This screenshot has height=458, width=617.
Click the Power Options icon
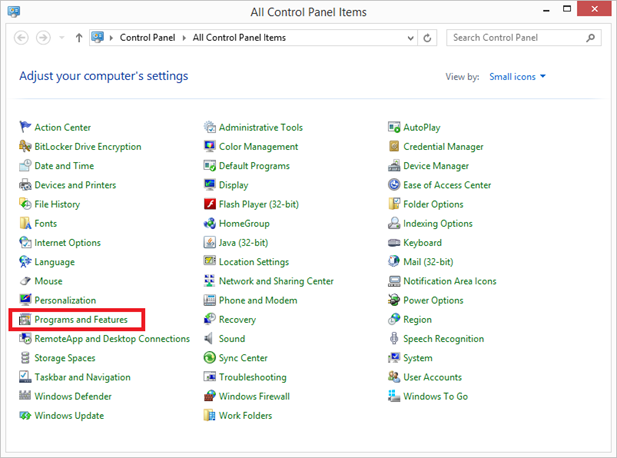[x=394, y=300]
